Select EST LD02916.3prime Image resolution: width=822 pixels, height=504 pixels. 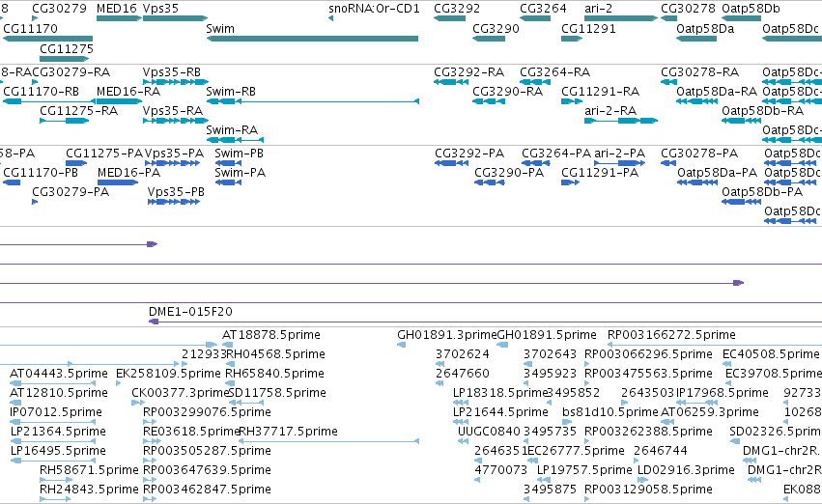[643, 480]
